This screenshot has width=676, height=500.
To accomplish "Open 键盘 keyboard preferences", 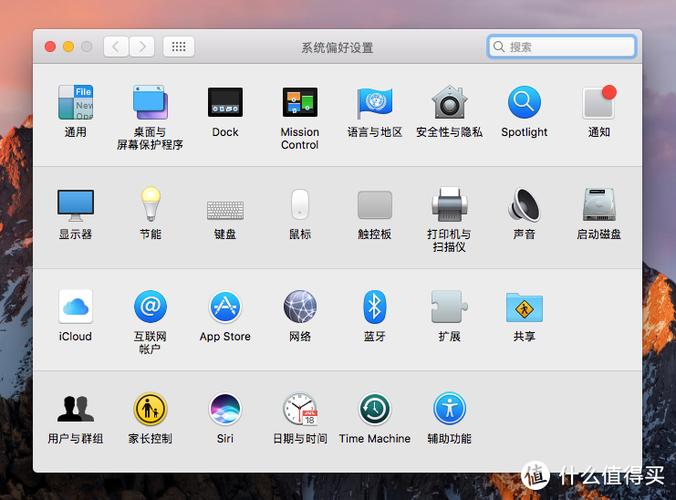I will pyautogui.click(x=225, y=210).
